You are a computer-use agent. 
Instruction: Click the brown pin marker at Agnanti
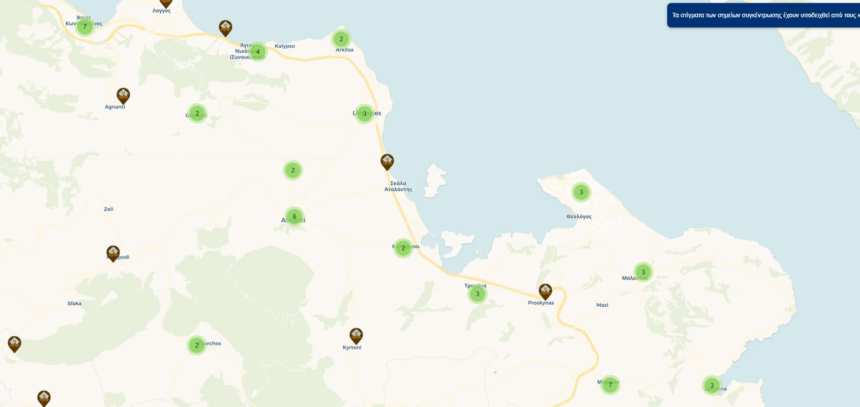(x=123, y=95)
